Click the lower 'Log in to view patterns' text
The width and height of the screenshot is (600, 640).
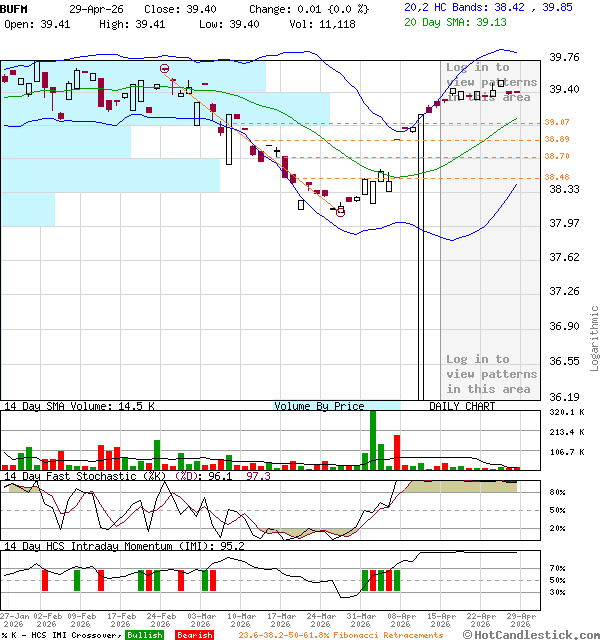[489, 374]
